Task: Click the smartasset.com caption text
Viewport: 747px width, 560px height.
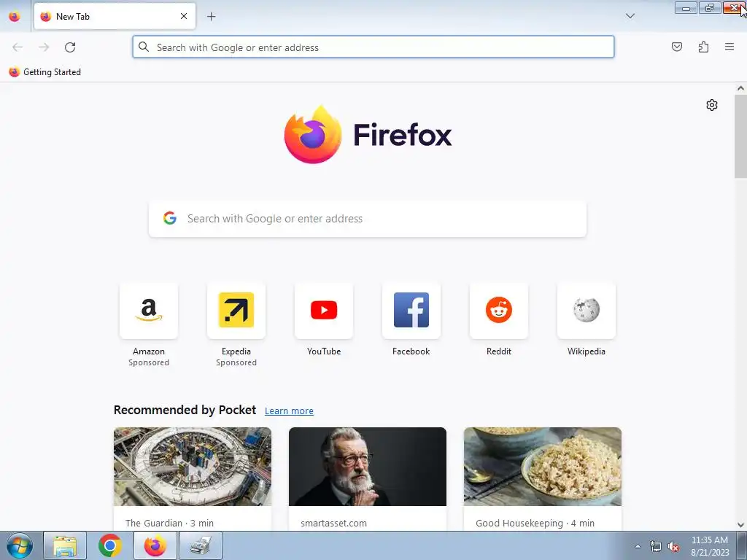Action: pyautogui.click(x=333, y=524)
